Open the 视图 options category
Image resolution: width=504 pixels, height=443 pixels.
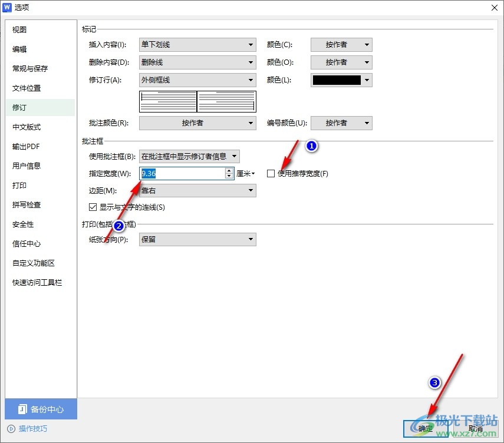coord(19,29)
